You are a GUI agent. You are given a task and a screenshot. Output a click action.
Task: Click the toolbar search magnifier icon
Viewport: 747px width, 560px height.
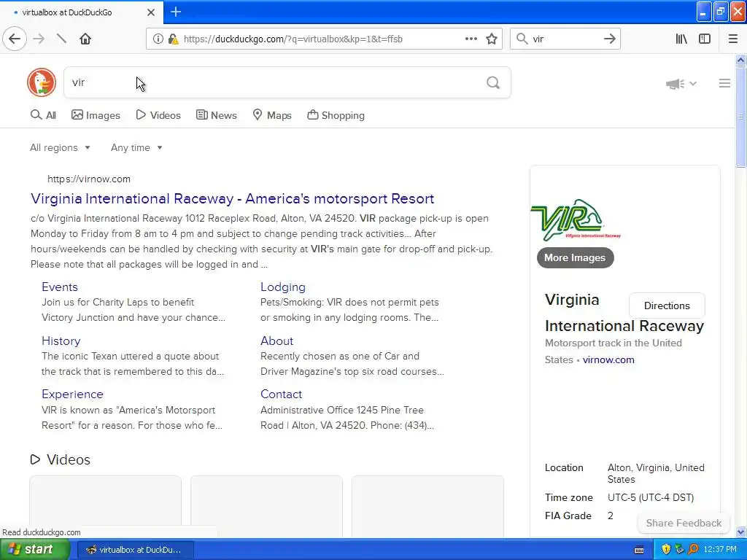[x=522, y=39]
